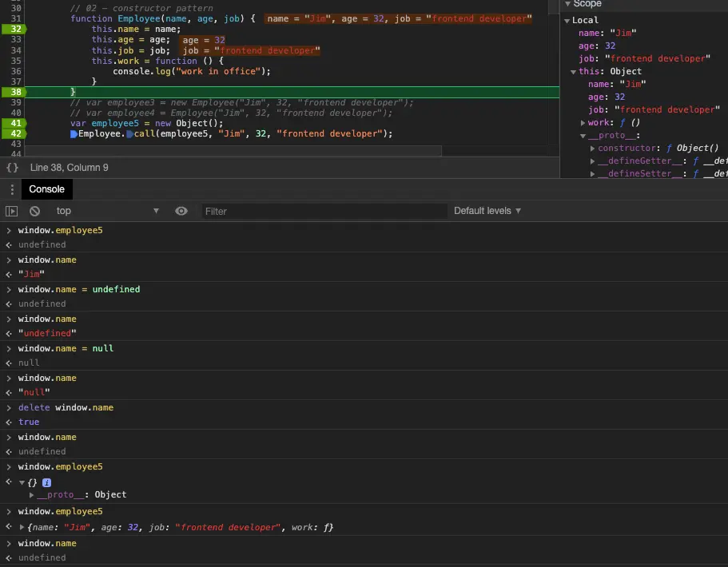This screenshot has height=567, width=728.
Task: Toggle the breakpoint on line 32
Action: click(x=14, y=30)
